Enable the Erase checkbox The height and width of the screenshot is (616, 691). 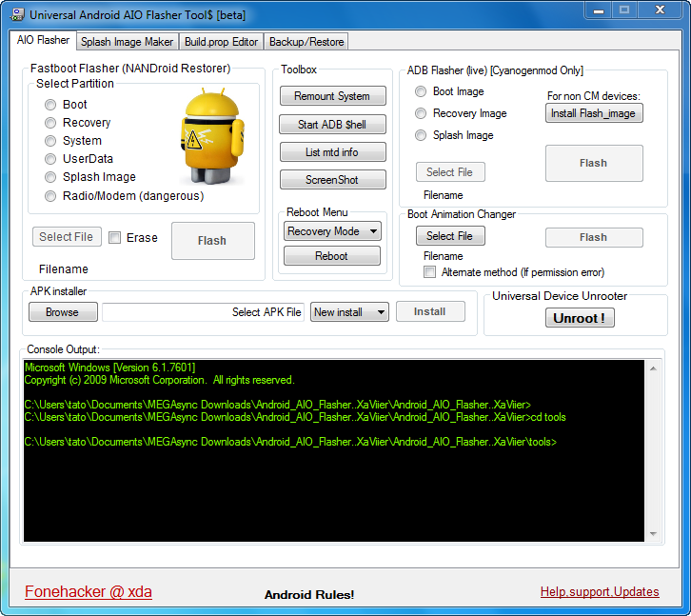pyautogui.click(x=114, y=238)
